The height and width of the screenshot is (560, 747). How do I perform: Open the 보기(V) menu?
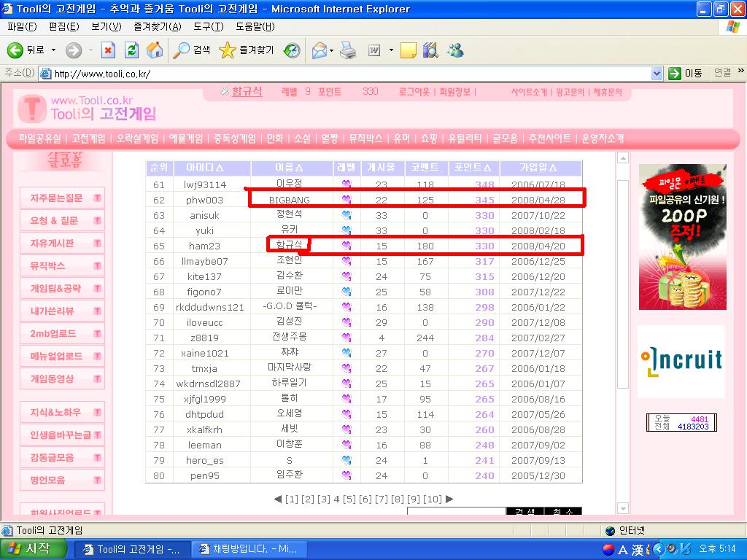click(x=107, y=27)
